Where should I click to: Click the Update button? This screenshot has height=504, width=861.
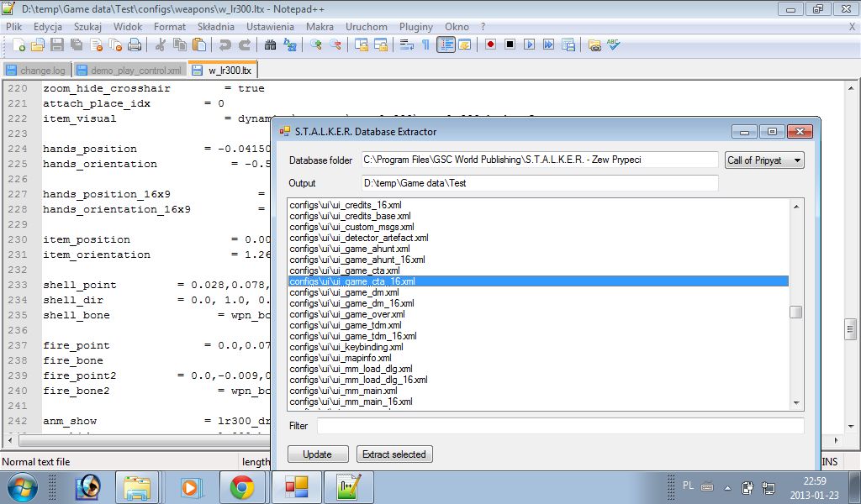318,454
